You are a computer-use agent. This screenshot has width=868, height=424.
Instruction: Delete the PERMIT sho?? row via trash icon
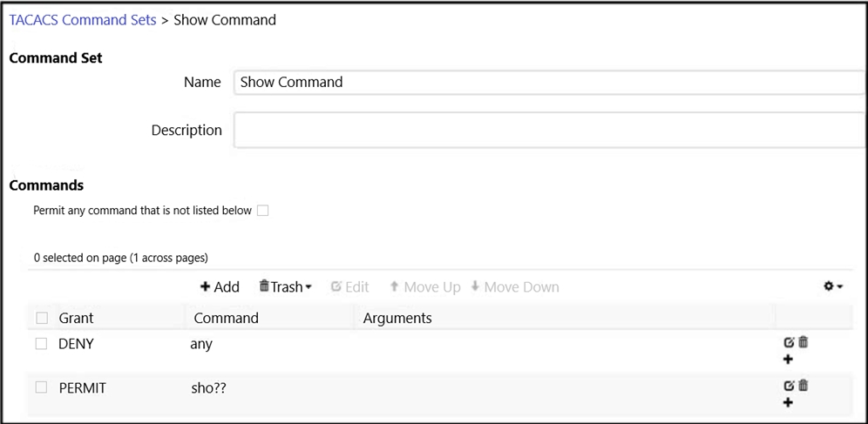(804, 386)
